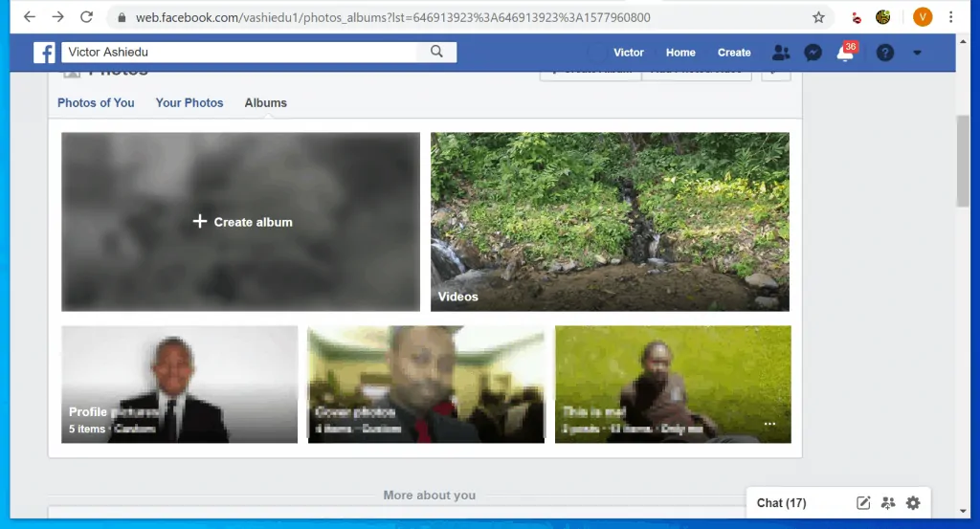The height and width of the screenshot is (529, 980).
Task: Click the search magnifier button
Action: 437,52
